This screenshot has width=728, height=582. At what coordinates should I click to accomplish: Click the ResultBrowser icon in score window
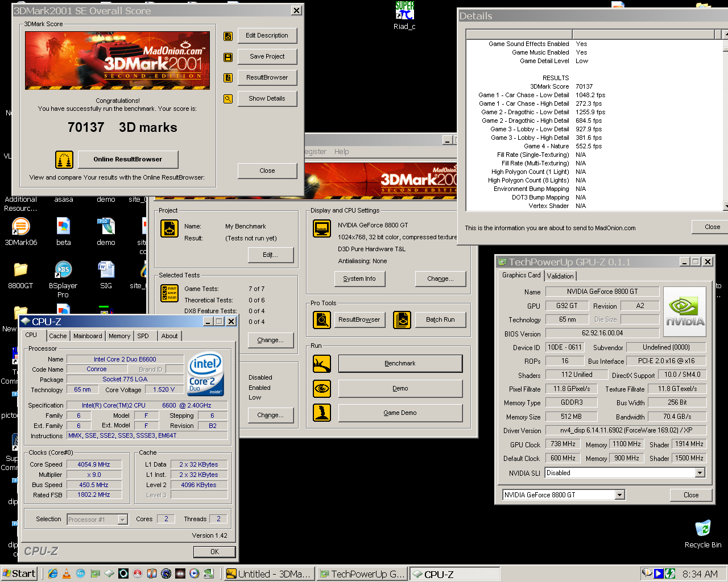point(228,78)
